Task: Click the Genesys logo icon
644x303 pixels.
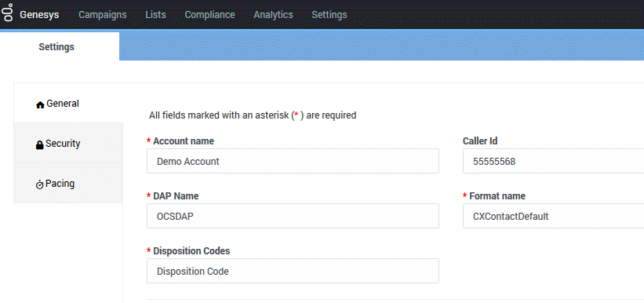Action: (x=8, y=13)
